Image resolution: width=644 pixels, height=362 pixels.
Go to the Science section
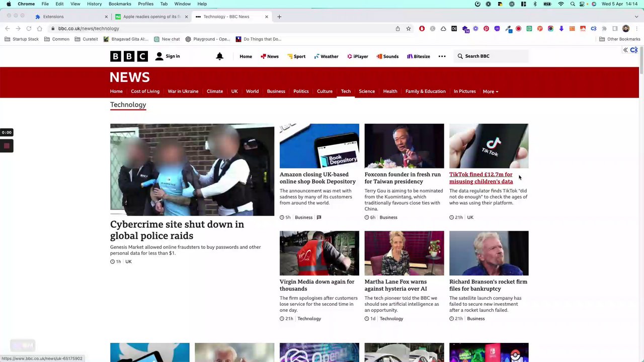(367, 92)
